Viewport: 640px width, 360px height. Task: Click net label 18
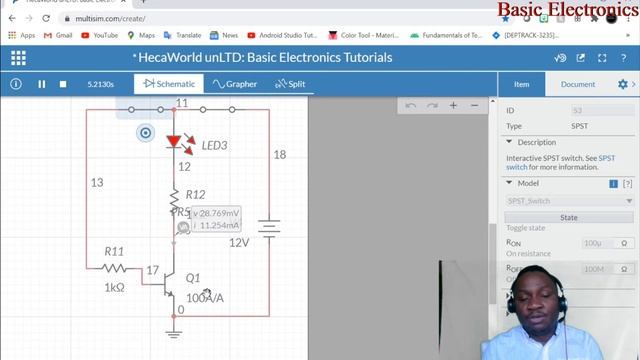point(280,155)
